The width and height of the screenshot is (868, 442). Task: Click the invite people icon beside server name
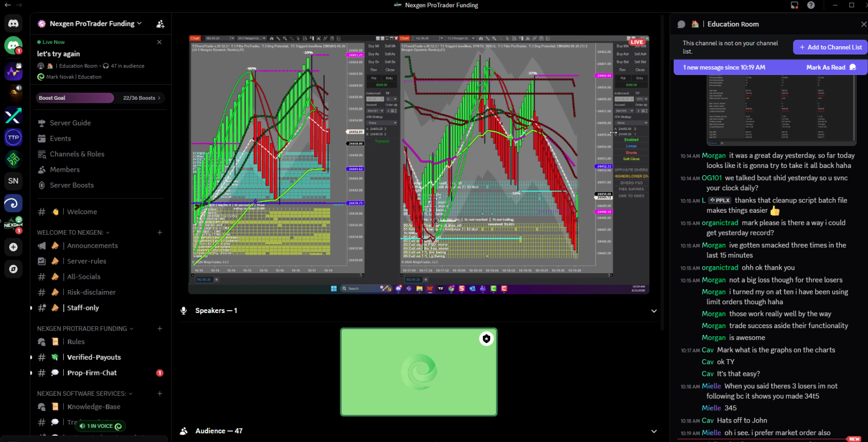160,24
